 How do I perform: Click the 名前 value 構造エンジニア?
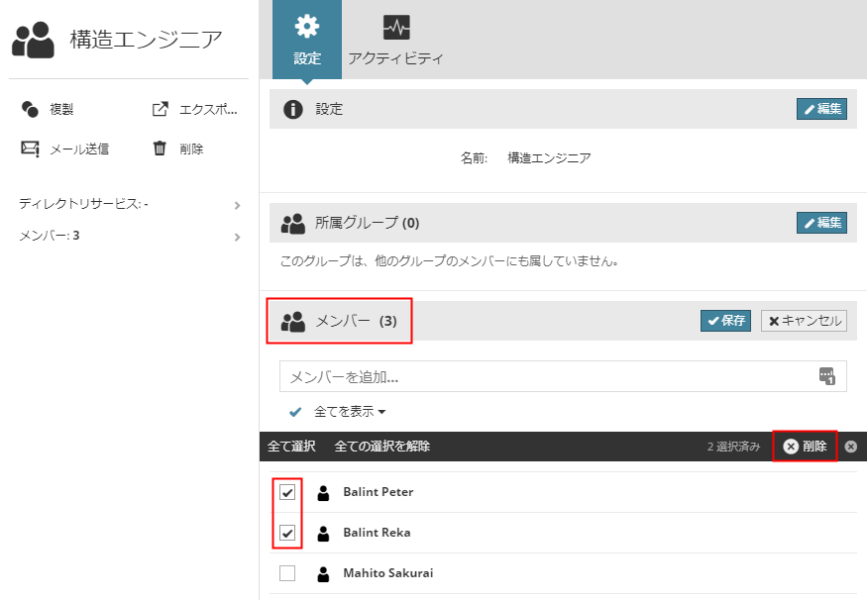(549, 158)
